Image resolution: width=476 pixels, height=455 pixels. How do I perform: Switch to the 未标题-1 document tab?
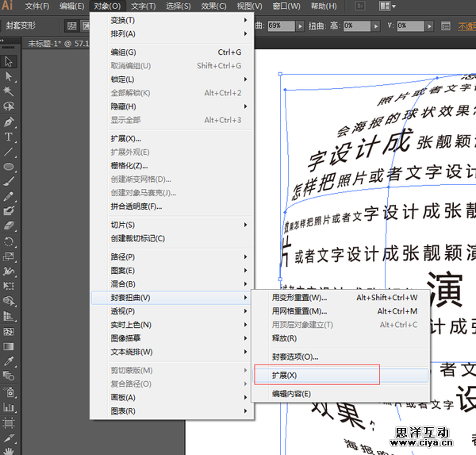point(46,44)
